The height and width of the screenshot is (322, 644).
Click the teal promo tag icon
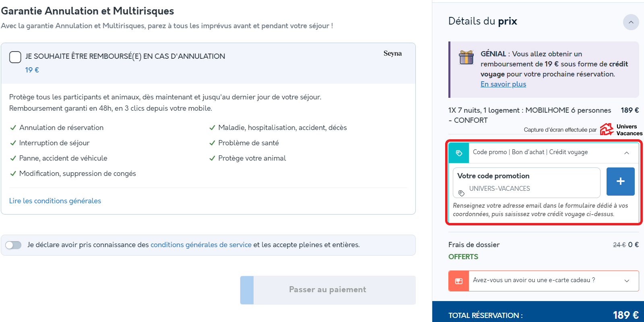(459, 153)
